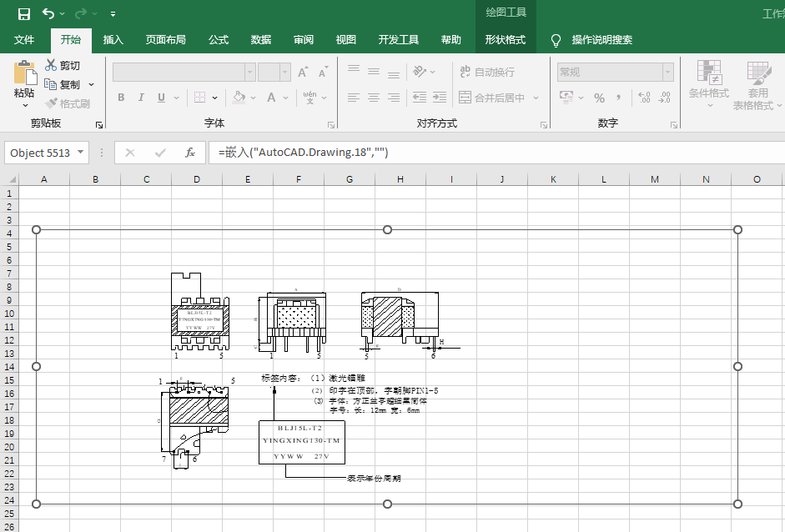
Task: Copy the selection with 复制
Action: [63, 84]
